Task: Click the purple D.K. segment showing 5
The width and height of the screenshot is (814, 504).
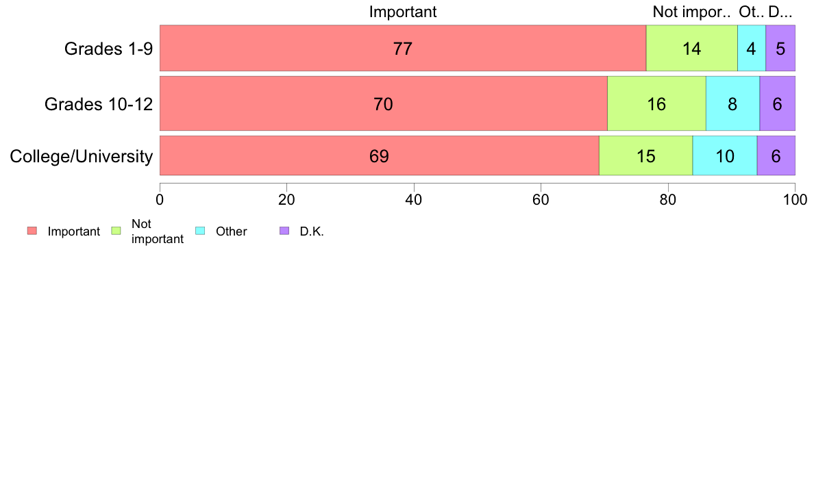Action: [x=780, y=48]
